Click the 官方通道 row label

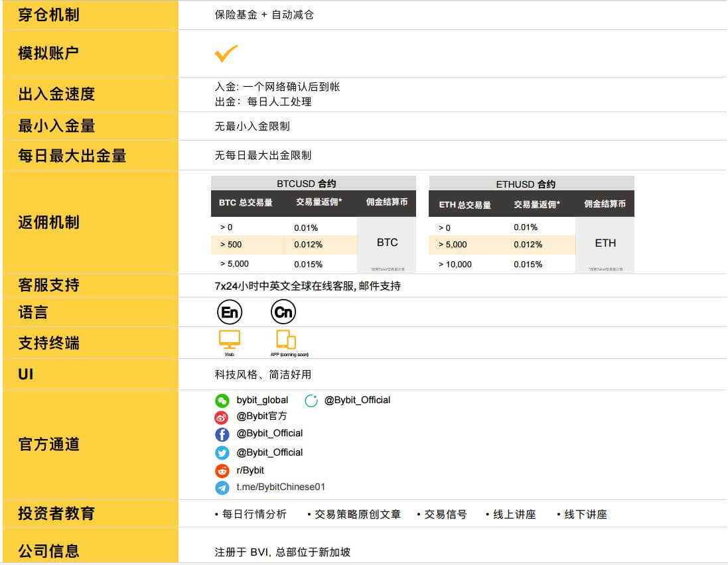coord(48,444)
